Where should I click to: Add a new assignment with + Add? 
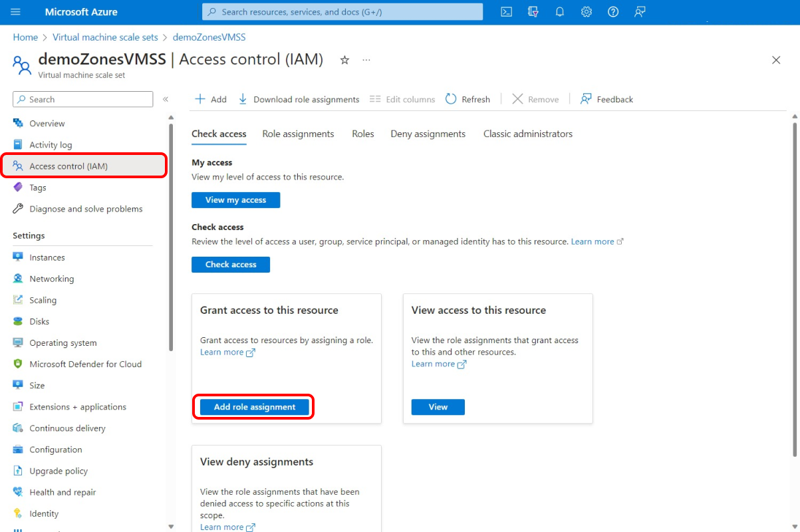coord(210,98)
